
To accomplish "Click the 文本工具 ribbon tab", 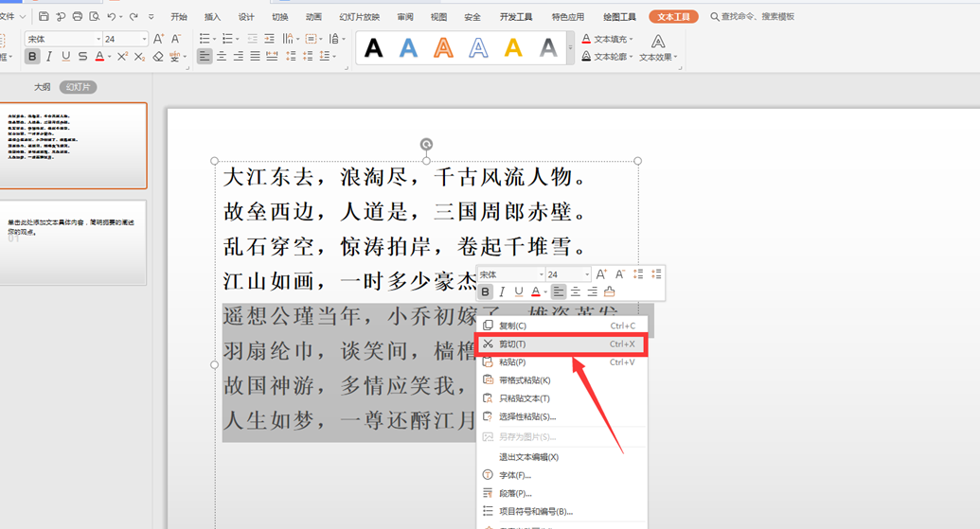I will tap(674, 17).
